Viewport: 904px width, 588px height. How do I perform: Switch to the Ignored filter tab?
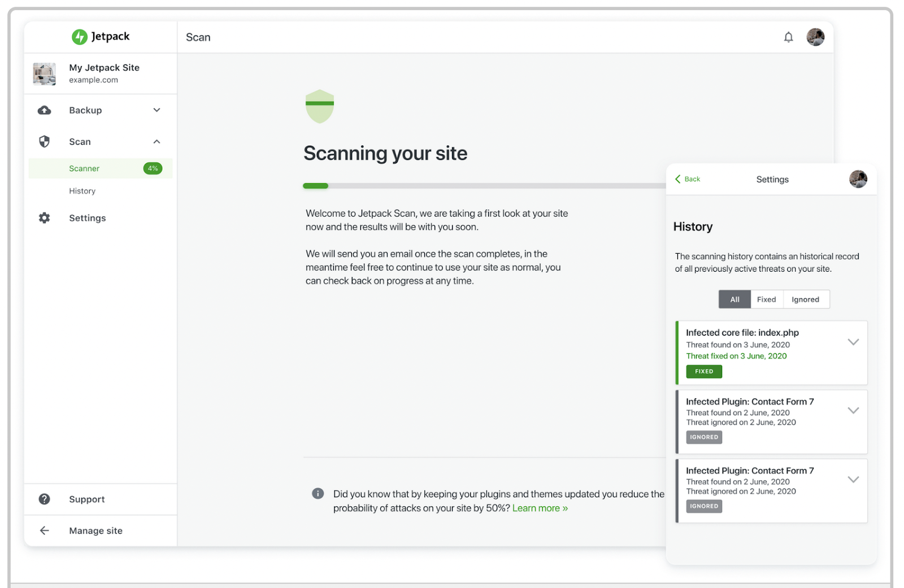(806, 299)
